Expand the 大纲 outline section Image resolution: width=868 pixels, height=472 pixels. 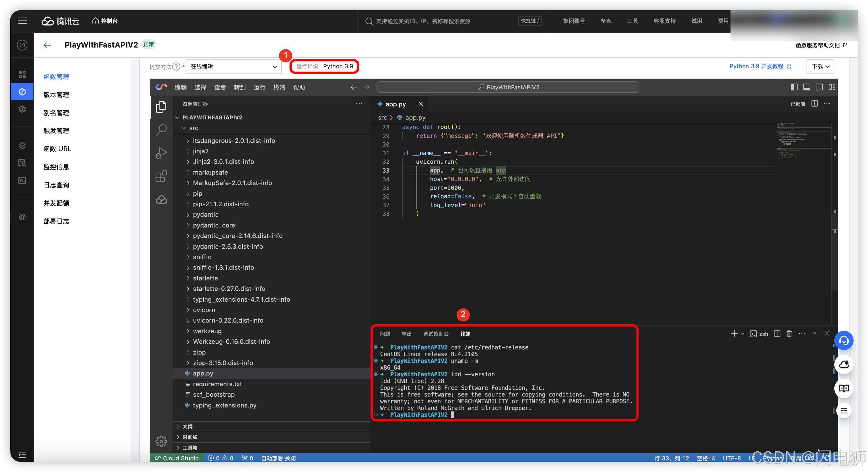(x=187, y=426)
